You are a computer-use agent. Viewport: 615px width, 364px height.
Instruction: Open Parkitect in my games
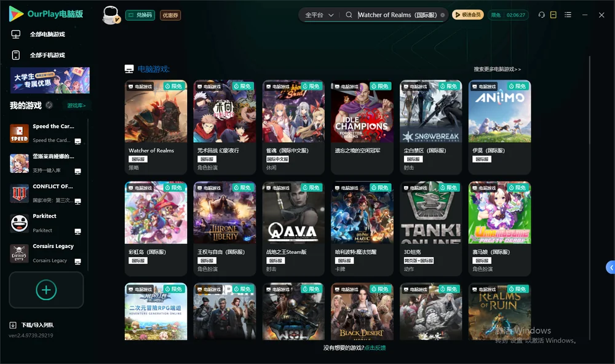45,224
